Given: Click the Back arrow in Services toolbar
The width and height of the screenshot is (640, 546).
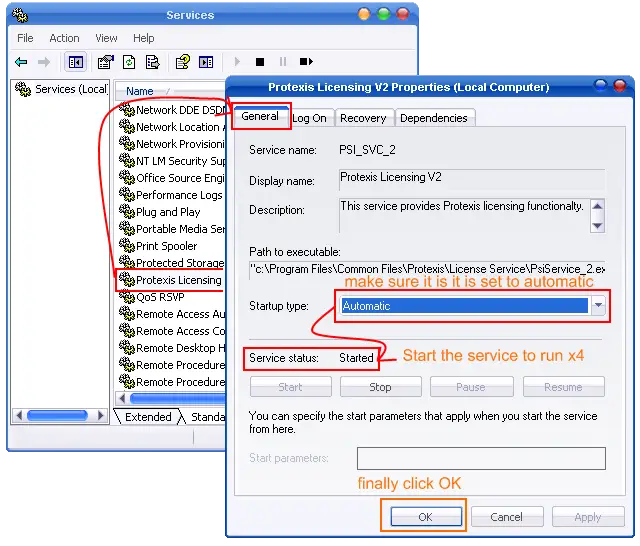Looking at the screenshot, I should pyautogui.click(x=21, y=62).
